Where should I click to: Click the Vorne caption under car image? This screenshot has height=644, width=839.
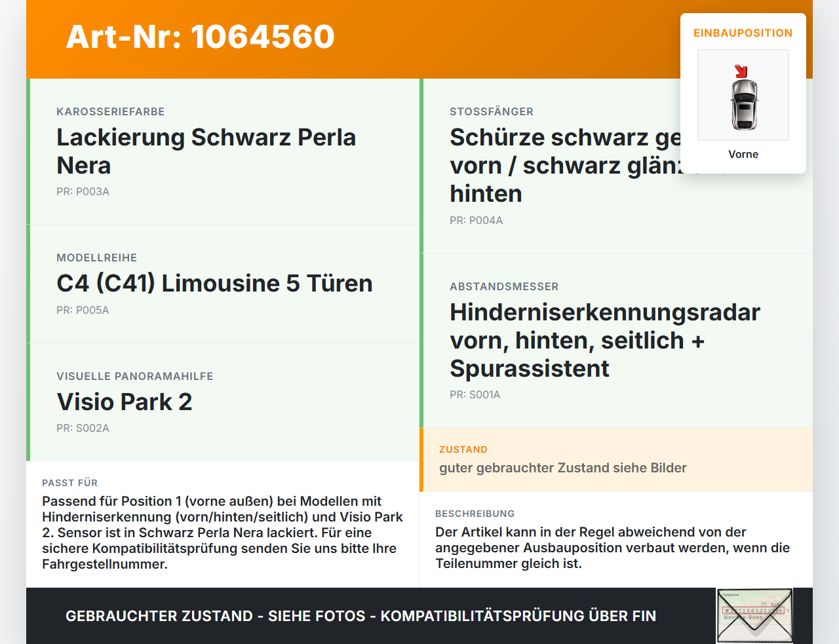click(x=743, y=154)
